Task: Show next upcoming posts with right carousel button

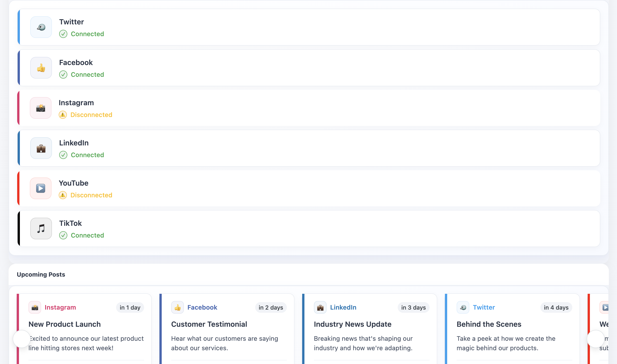Action: [596, 339]
